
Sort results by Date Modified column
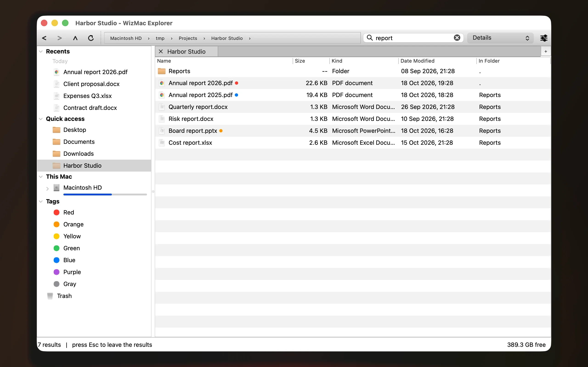pos(417,61)
